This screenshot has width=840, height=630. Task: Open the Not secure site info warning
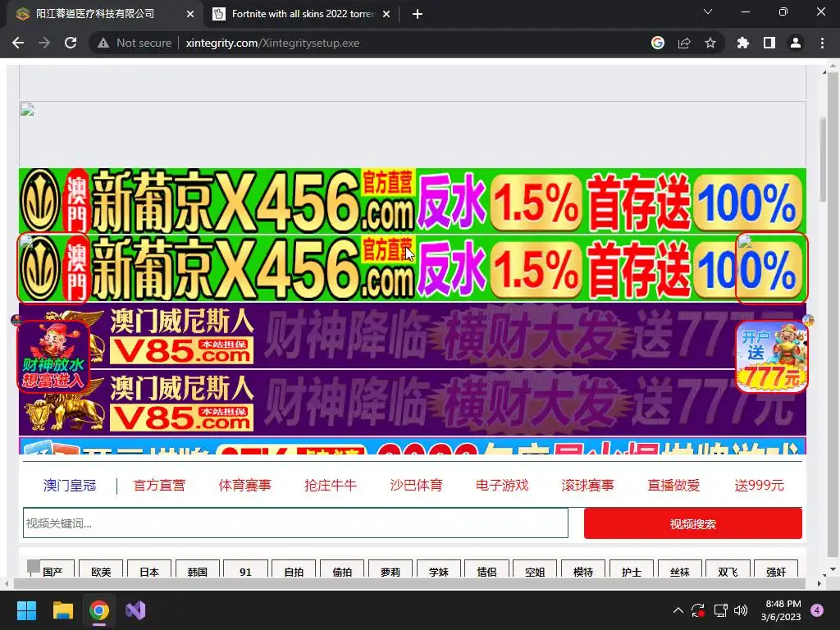pos(135,43)
